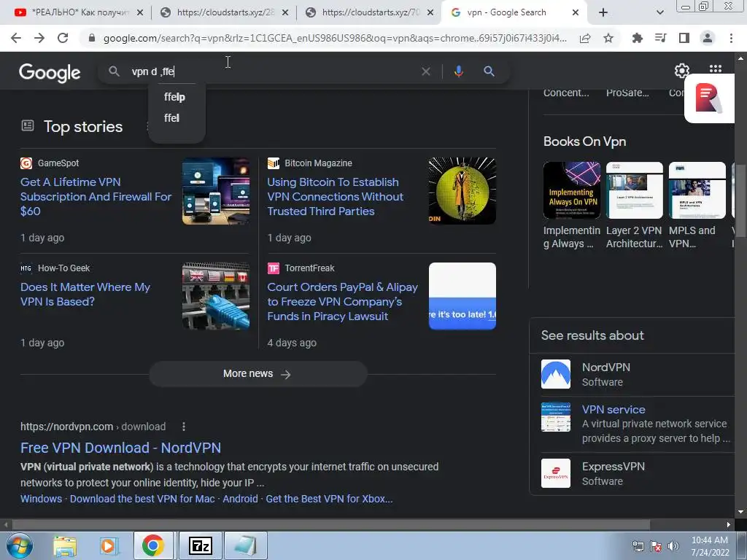
Task: Toggle the Chrome side panel icon
Action: (x=684, y=38)
